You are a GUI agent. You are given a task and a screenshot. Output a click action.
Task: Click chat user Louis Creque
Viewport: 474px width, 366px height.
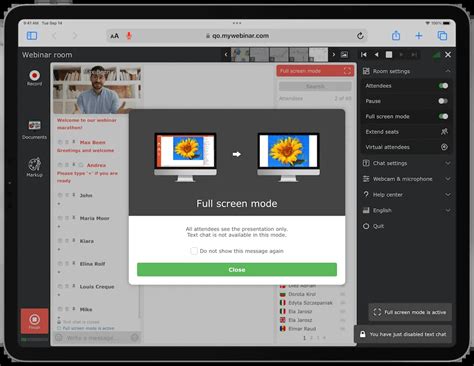[97, 286]
